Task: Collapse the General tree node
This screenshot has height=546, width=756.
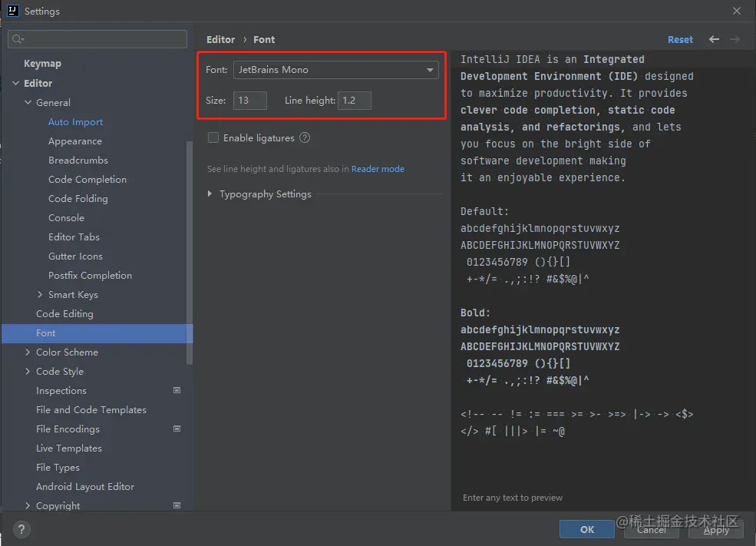Action: click(x=28, y=102)
